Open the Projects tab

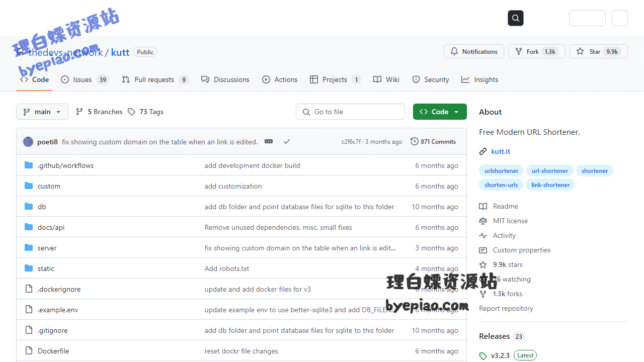click(335, 79)
